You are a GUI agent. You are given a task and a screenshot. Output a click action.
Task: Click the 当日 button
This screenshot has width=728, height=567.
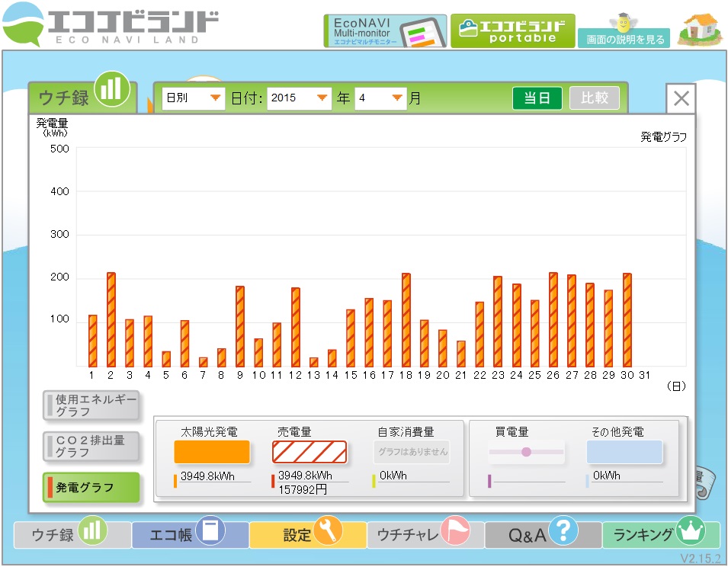(537, 98)
